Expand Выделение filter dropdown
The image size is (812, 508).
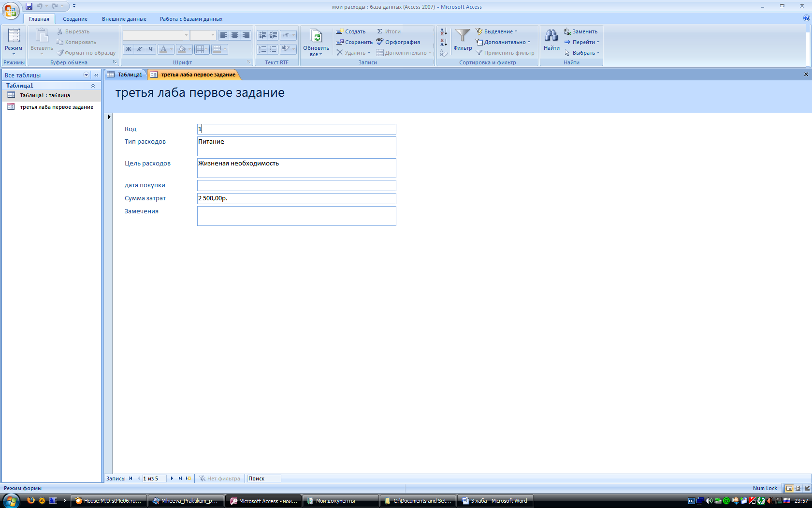tap(497, 31)
